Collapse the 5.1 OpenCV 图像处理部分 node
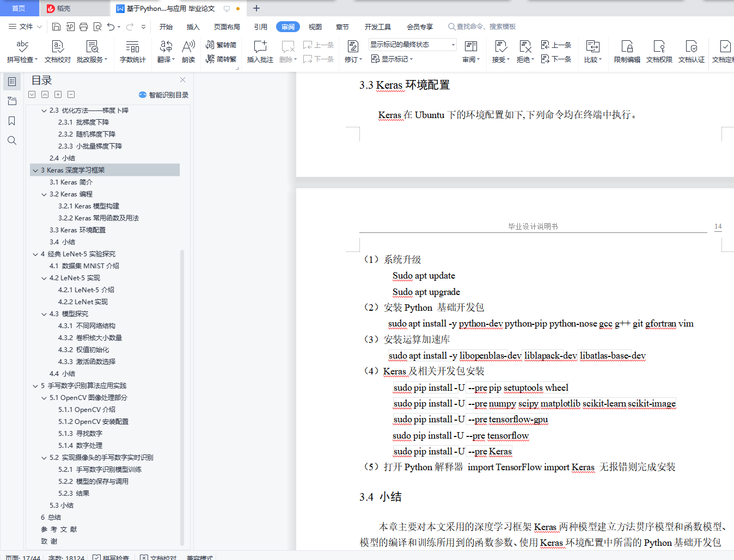The height and width of the screenshot is (560, 734). point(44,398)
